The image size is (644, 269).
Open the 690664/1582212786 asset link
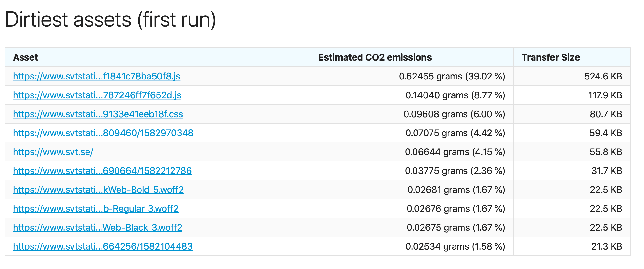pyautogui.click(x=102, y=171)
